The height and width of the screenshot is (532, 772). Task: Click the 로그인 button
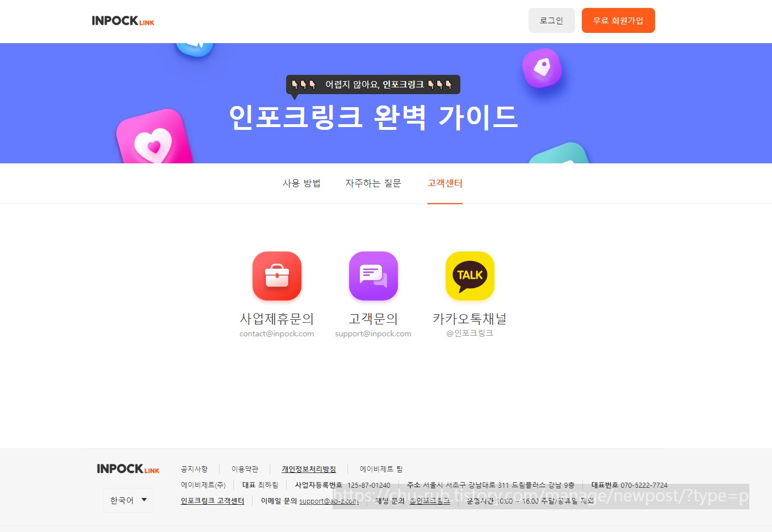[552, 20]
